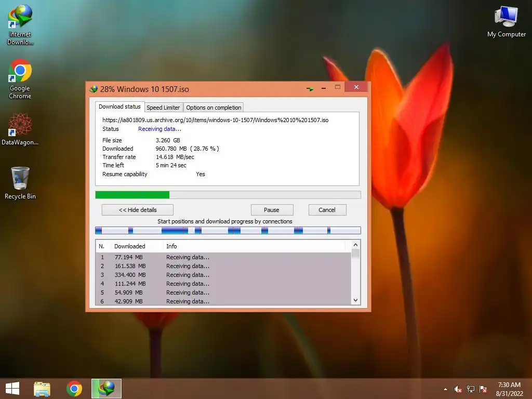
Task: Click the archive.org download URL text
Action: tap(216, 120)
